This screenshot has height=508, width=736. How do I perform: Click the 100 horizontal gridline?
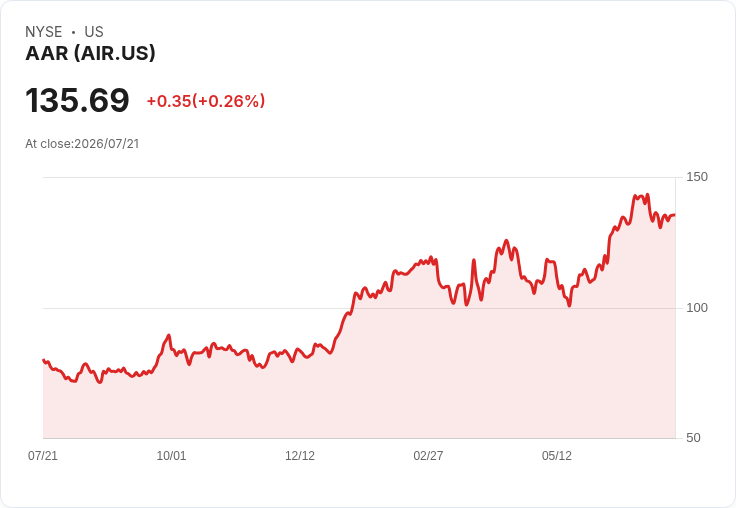(x=359, y=308)
